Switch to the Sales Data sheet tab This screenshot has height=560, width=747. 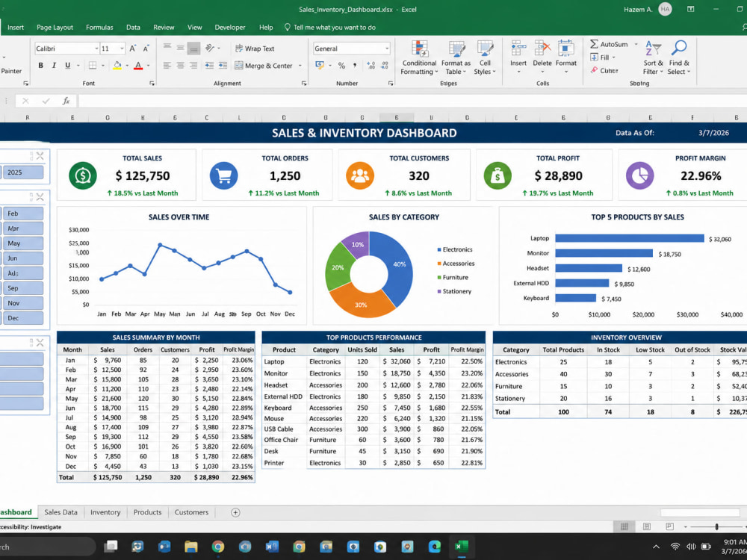[x=61, y=512]
